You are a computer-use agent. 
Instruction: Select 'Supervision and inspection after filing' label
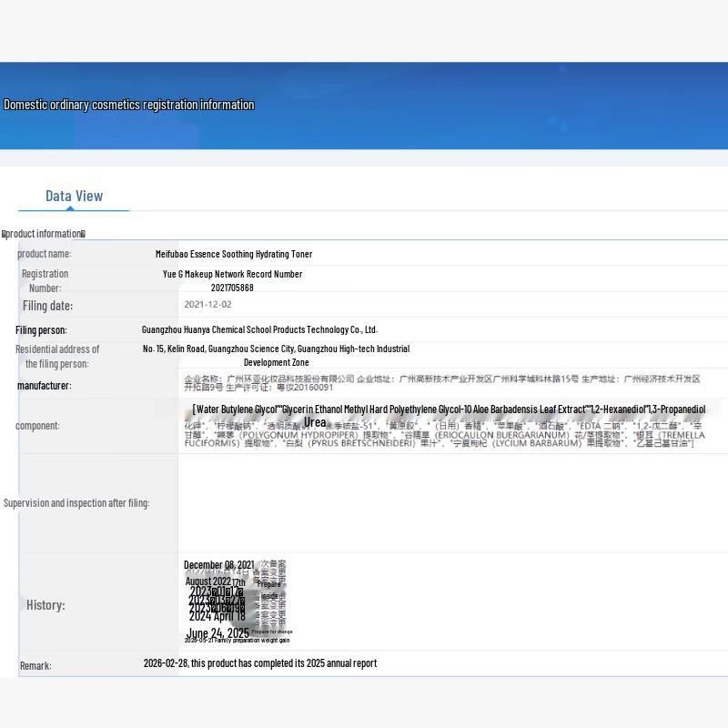tap(76, 503)
